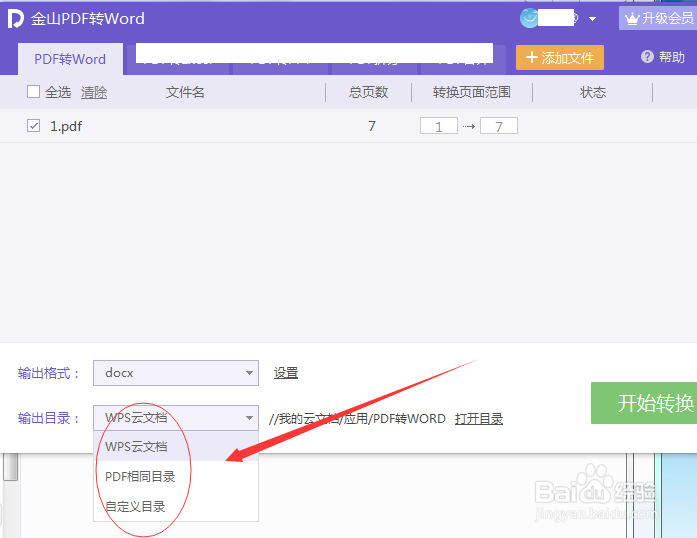Choose 自定义目录 from the dropdown list
Image resolution: width=697 pixels, height=538 pixels.
point(176,506)
